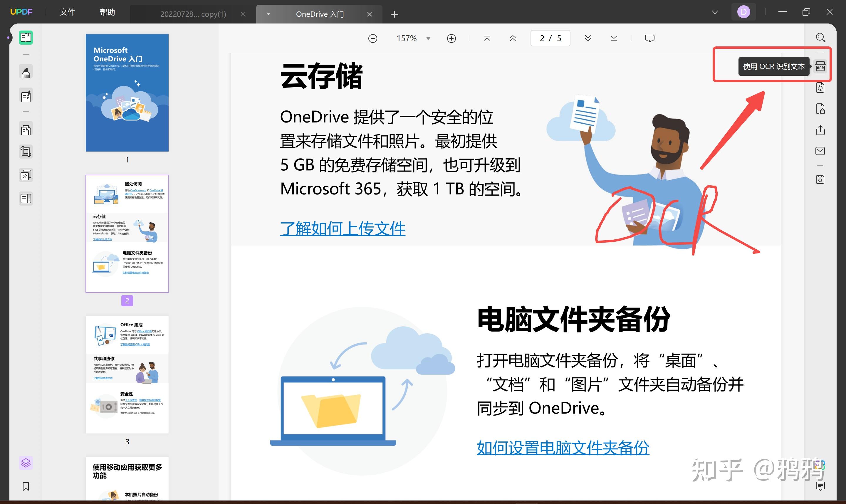Select page 3 thumbnail
The image size is (846, 504).
pos(127,374)
